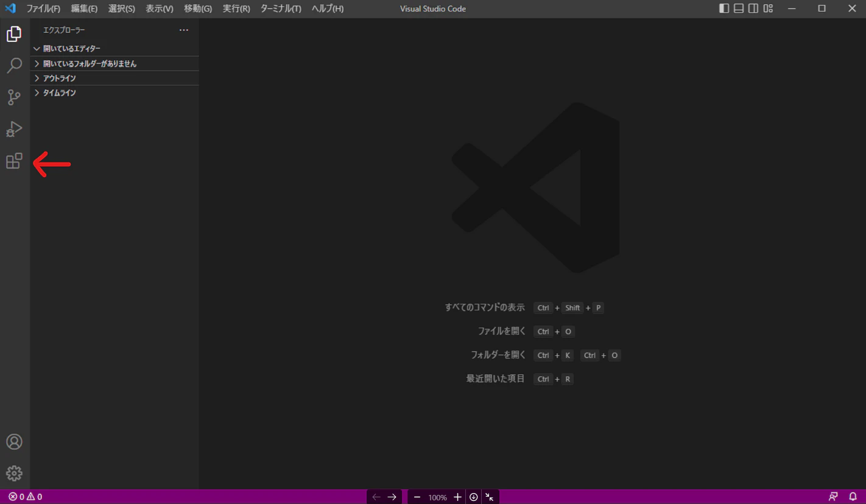
Task: Expand the 開いているフォルダーがありません section
Action: tap(114, 64)
